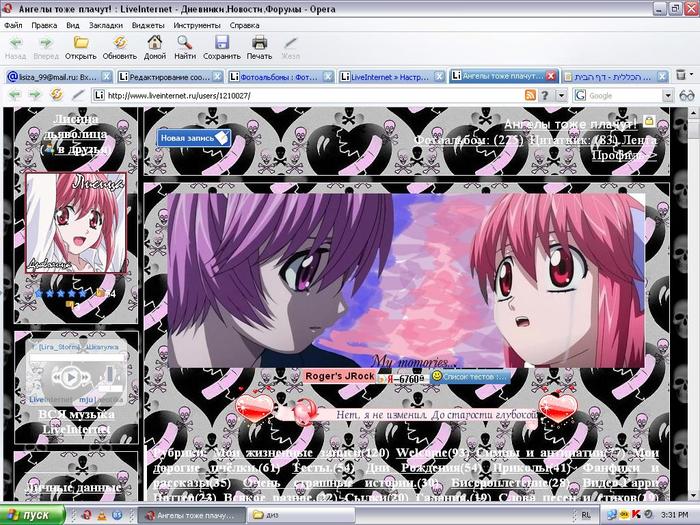700x525 pixels.
Task: Click the lock icon beside diary title
Action: tap(649, 121)
